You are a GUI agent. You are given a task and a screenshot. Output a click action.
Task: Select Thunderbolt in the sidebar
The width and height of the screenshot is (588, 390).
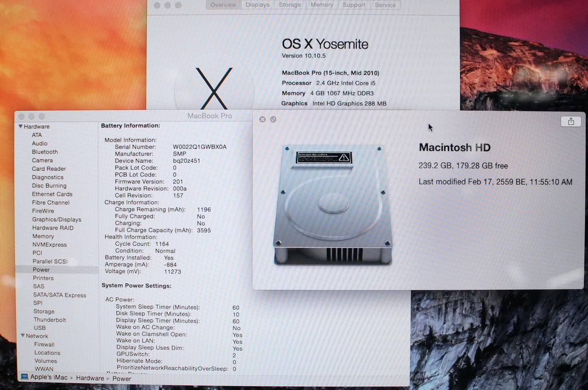(x=50, y=320)
